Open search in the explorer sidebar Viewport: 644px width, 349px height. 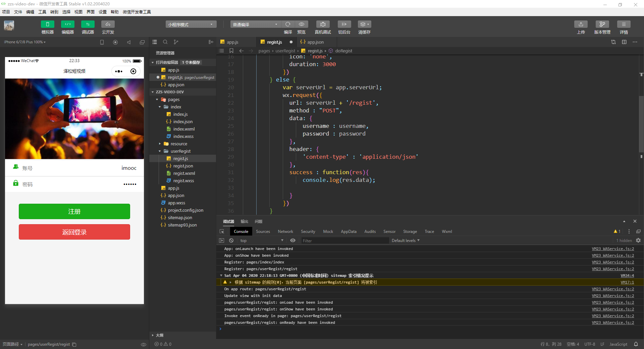(165, 42)
